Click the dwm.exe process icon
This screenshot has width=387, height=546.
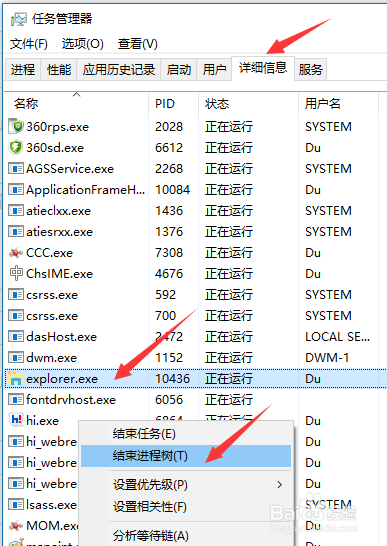tap(16, 358)
